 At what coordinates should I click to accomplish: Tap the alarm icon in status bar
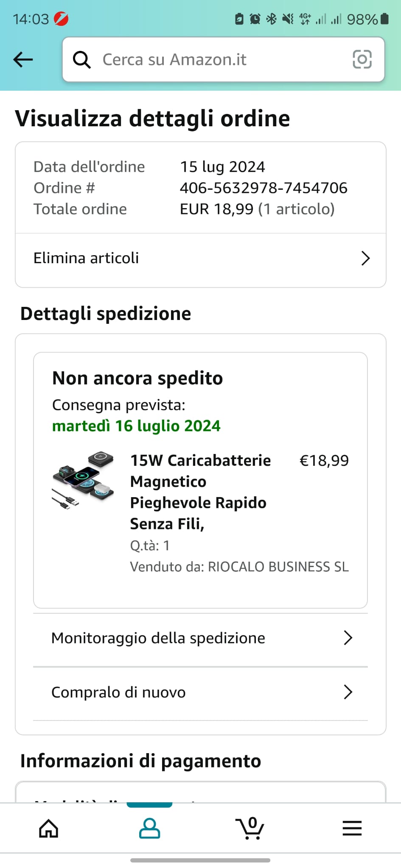255,19
